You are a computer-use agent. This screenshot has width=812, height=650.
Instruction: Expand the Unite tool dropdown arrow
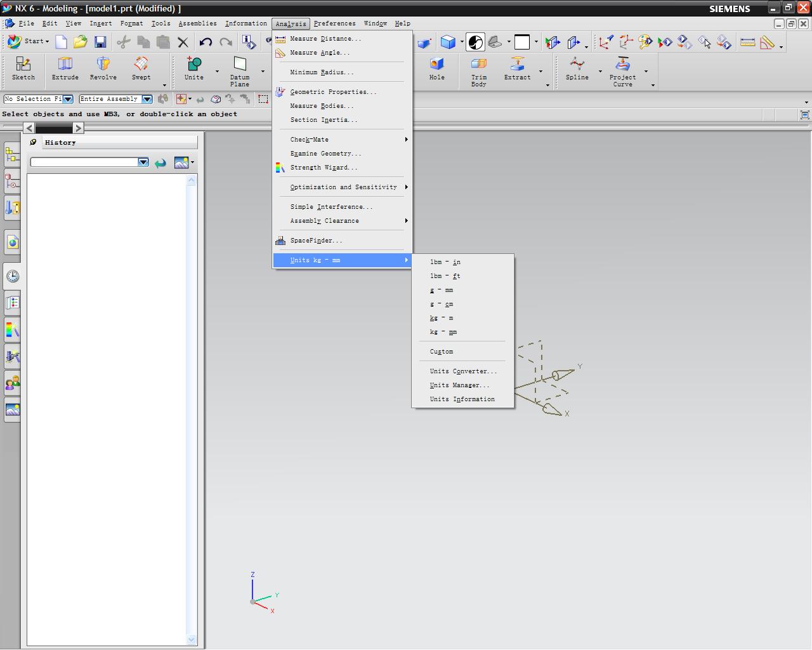pos(217,71)
